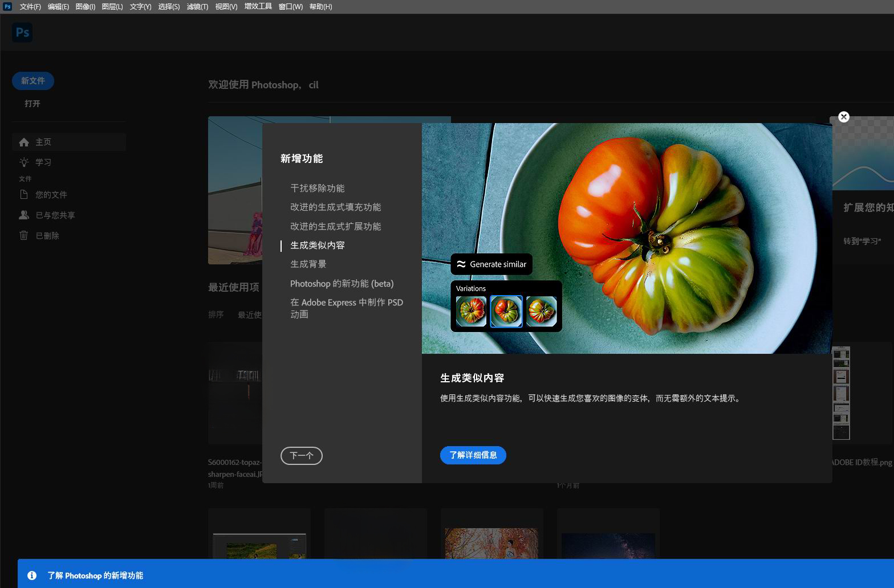Image resolution: width=894 pixels, height=588 pixels.
Task: Click the third tomato variation thumbnail
Action: pyautogui.click(x=542, y=311)
